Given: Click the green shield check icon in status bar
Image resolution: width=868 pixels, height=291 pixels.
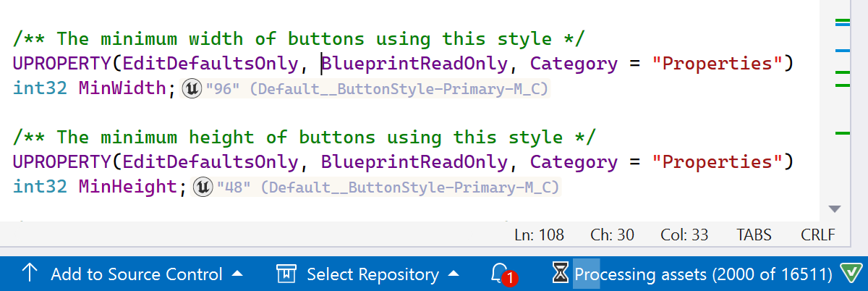Looking at the screenshot, I should pos(850,274).
